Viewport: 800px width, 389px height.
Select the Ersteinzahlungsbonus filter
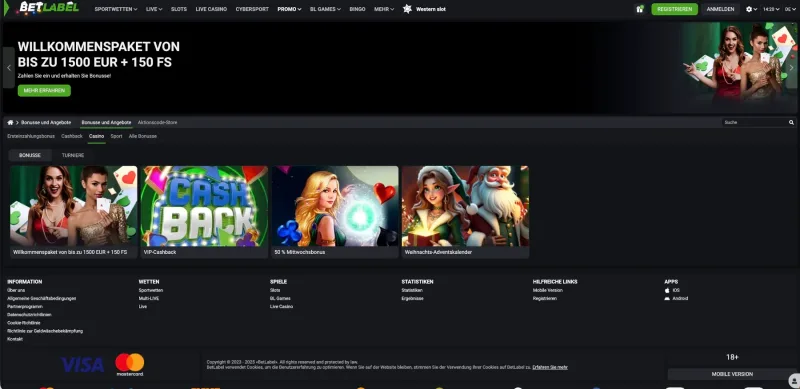tap(31, 136)
